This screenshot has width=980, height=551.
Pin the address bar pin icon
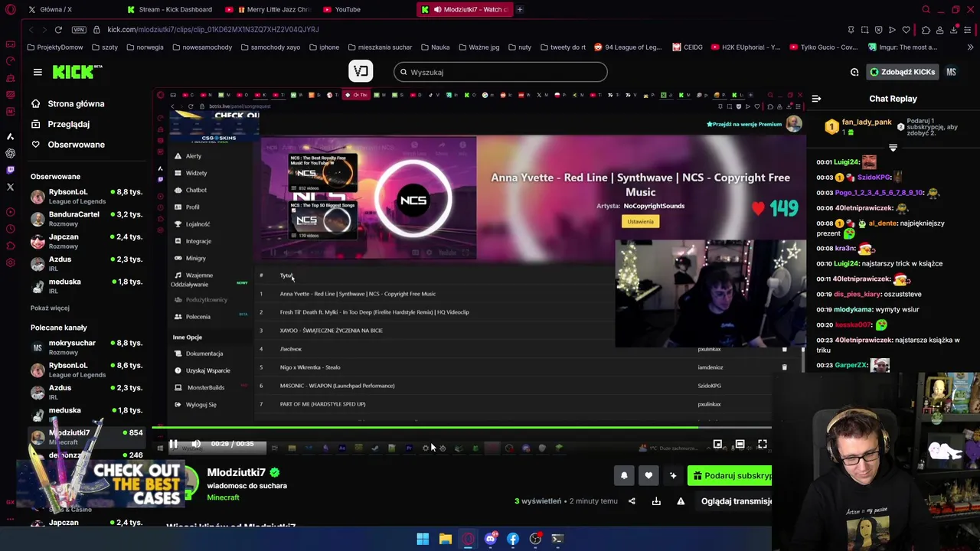(851, 30)
